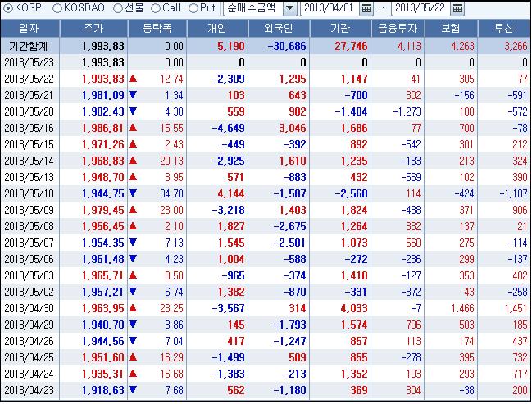Click the 개인 column header
Viewport: 532px width, 404px height.
pos(217,28)
